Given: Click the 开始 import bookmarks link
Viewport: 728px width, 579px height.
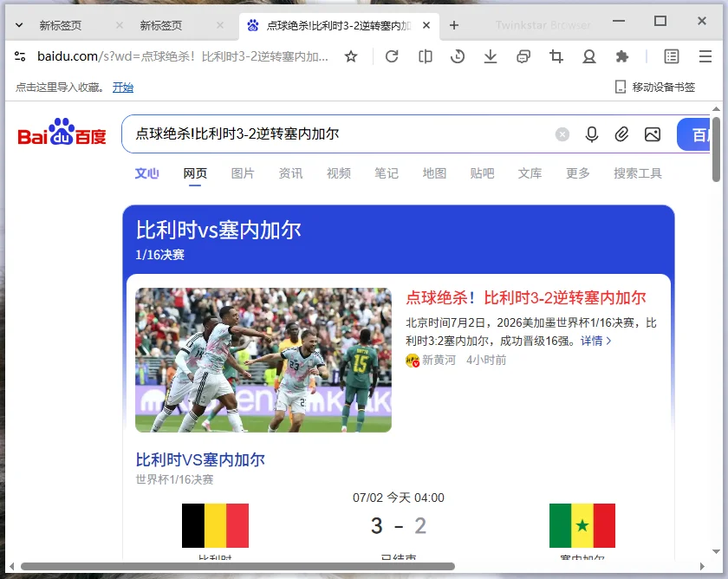Looking at the screenshot, I should [x=123, y=88].
